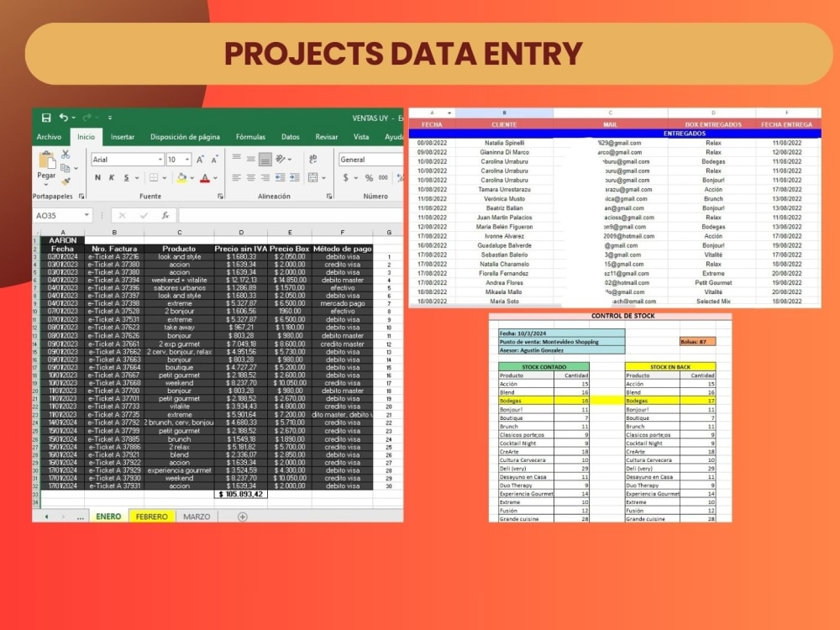Click the formula bar cancel X icon
This screenshot has height=630, width=840.
(x=122, y=215)
